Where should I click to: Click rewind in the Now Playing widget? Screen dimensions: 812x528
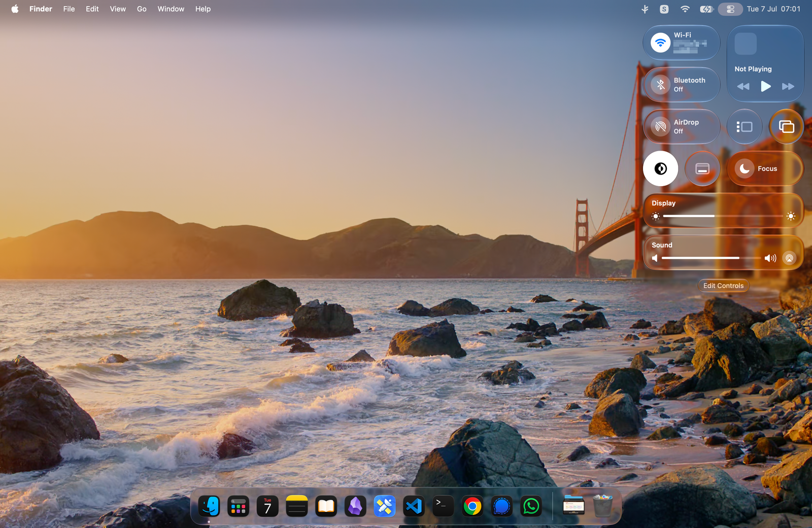[x=743, y=86]
